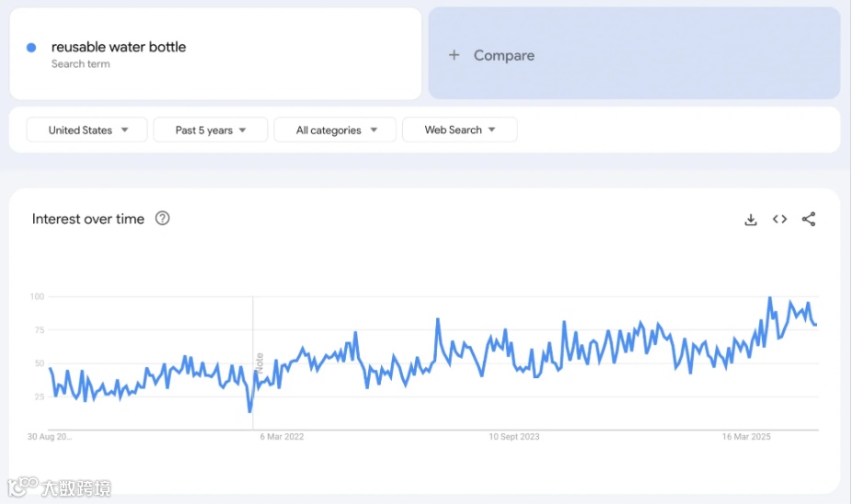Click the 10 Sept 2023 axis label
The image size is (852, 504).
click(514, 437)
